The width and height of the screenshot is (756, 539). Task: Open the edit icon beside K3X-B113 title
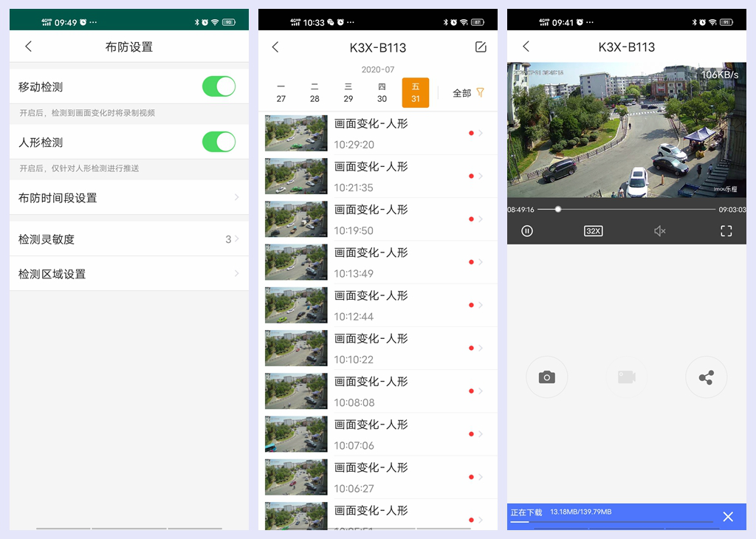click(481, 47)
